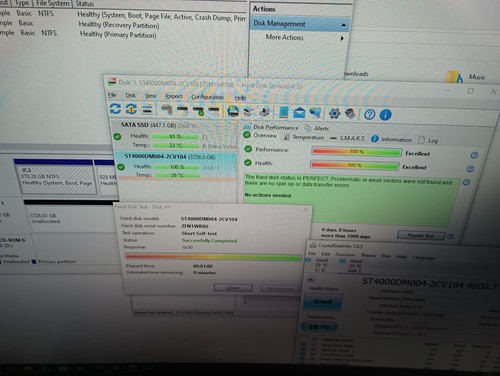Collapse the Disk Management actions section
The image size is (500, 376).
(343, 25)
